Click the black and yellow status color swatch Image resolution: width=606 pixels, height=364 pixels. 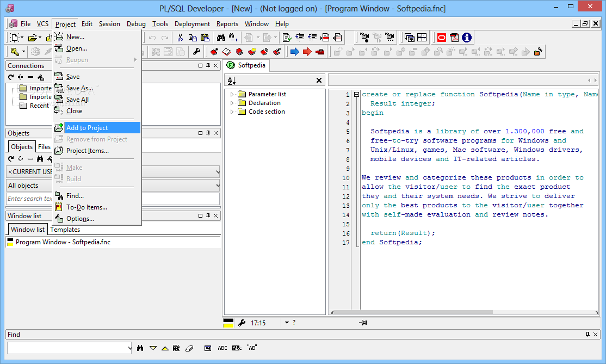click(228, 323)
